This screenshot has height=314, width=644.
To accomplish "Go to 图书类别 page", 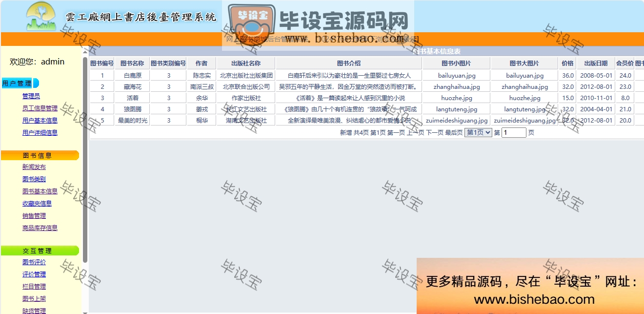I will click(34, 179).
